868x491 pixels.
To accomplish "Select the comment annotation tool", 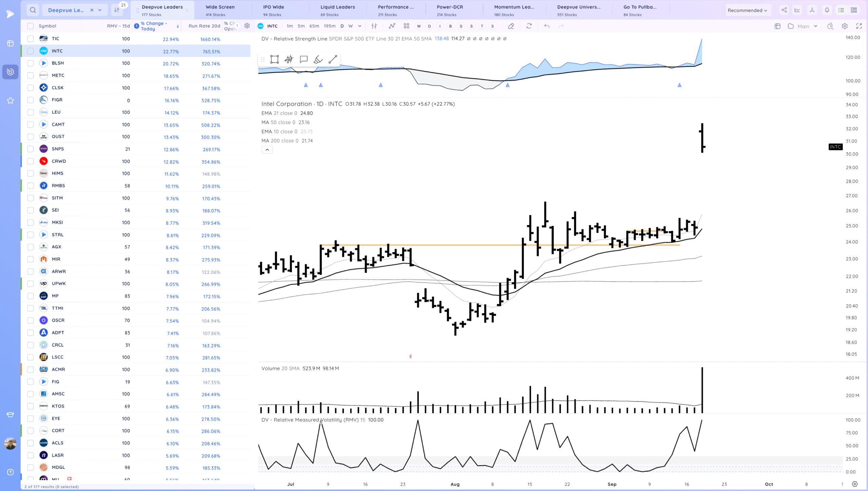I will (x=304, y=60).
